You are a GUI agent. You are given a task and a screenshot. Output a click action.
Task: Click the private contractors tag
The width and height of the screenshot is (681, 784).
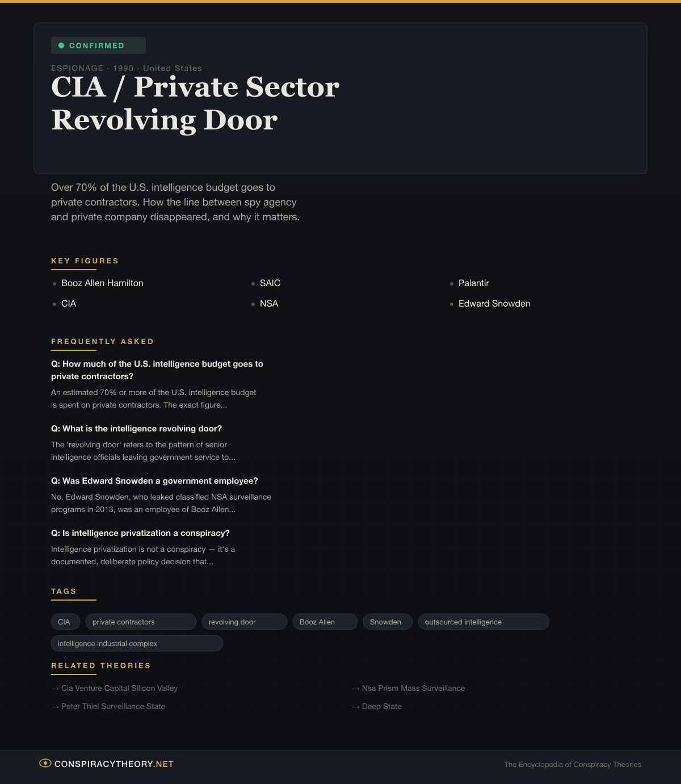140,622
